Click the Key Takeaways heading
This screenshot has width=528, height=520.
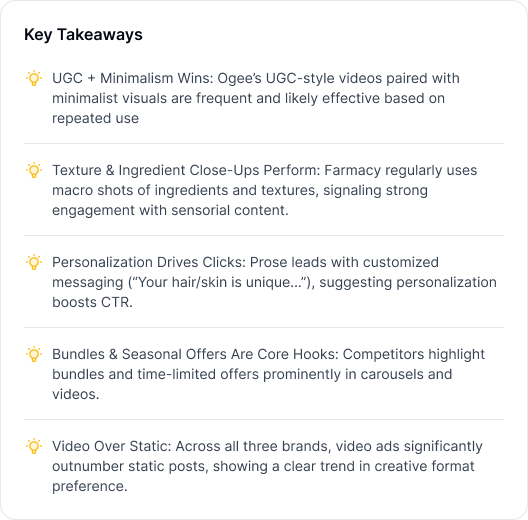[x=83, y=35]
